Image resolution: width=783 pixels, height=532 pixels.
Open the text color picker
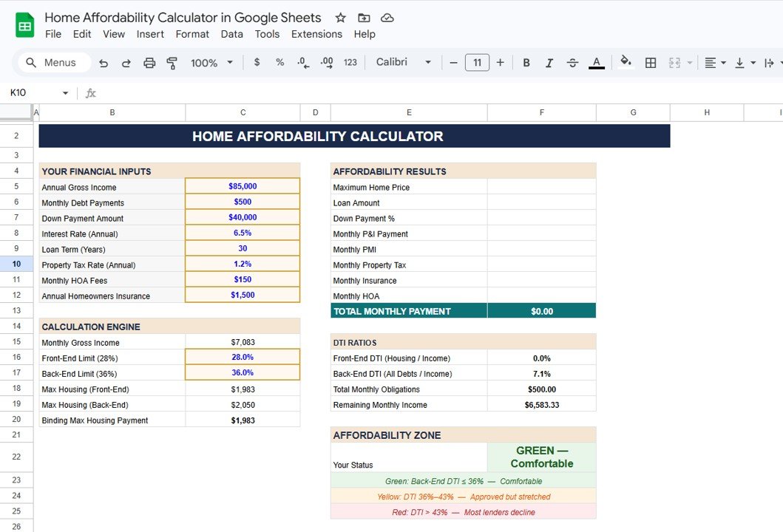coord(596,63)
